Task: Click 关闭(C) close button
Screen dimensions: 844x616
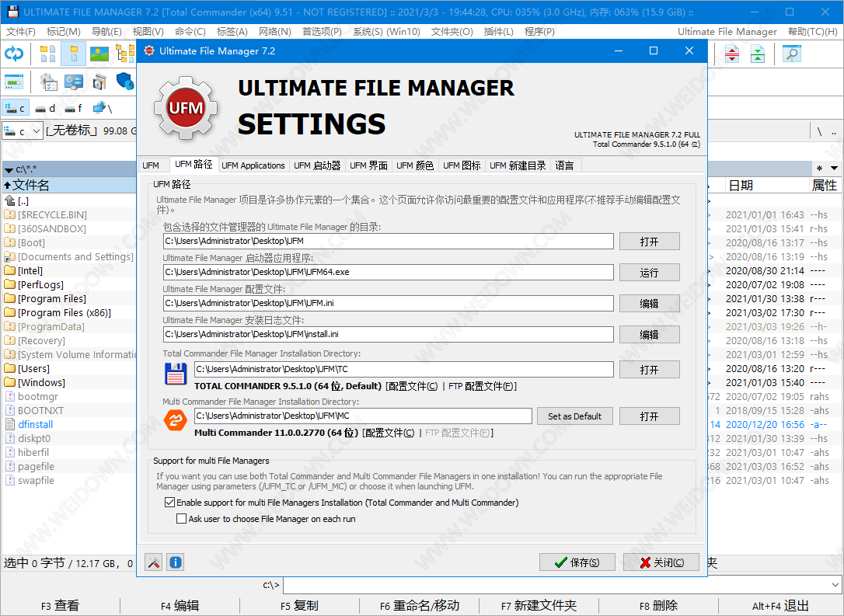Action: point(661,562)
